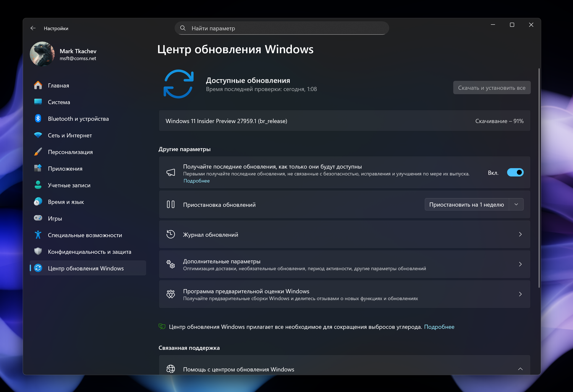Collapse the Помощь с центром обновления section
This screenshot has height=392, width=573.
point(520,369)
